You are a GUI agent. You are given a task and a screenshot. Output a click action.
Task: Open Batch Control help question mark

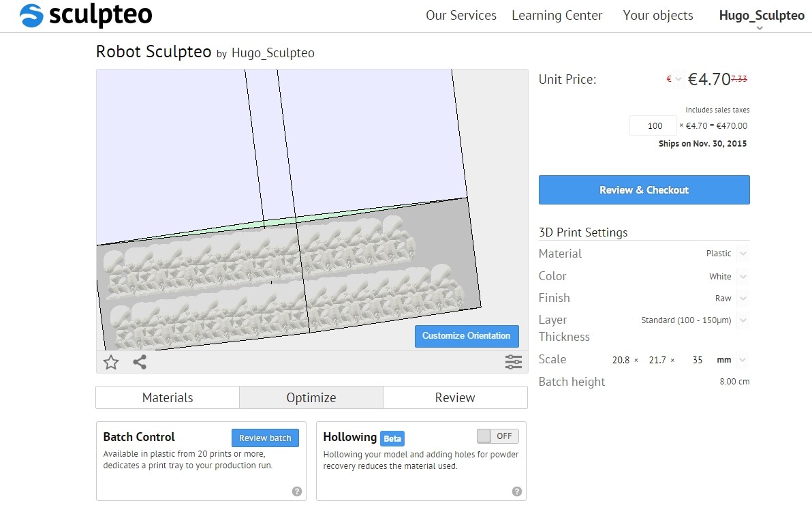pos(297,491)
